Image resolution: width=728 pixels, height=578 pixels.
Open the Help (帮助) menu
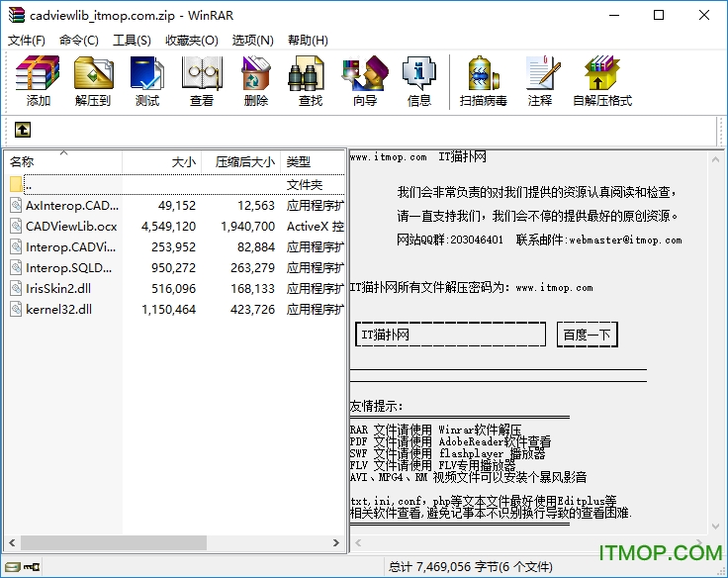308,41
